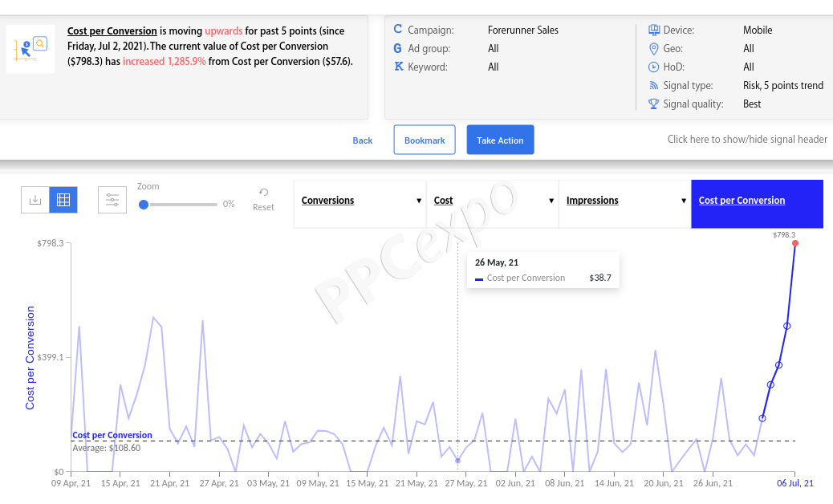The width and height of the screenshot is (833, 504).
Task: Select the Impressions metric tab
Action: pos(624,204)
